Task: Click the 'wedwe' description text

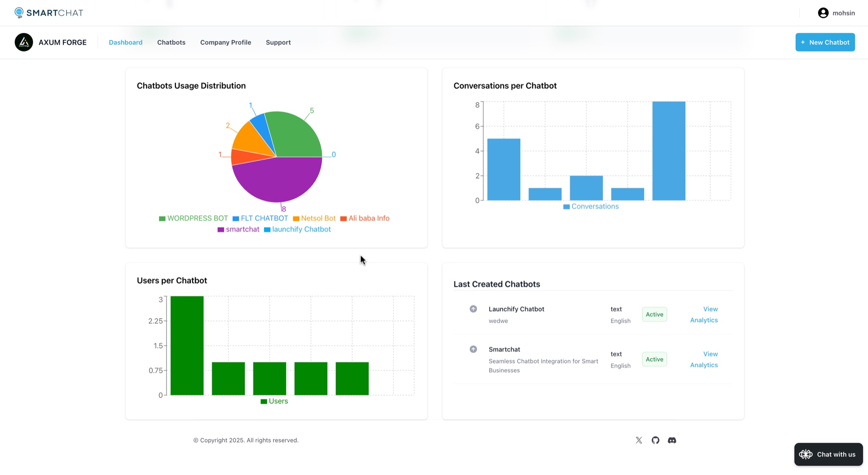Action: pyautogui.click(x=498, y=321)
